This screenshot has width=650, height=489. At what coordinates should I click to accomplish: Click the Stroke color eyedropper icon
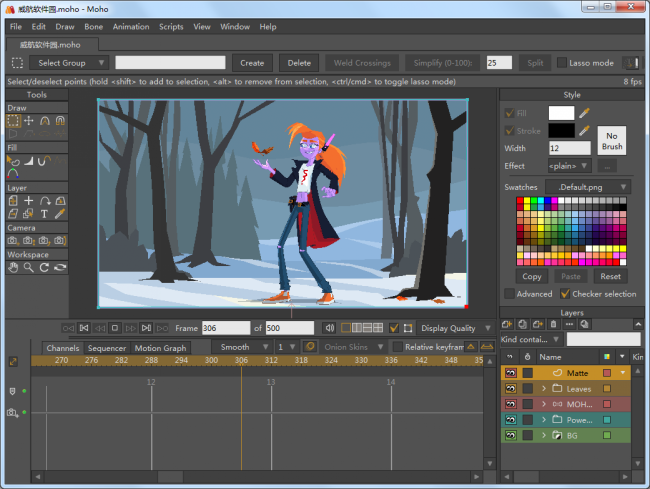pos(585,131)
